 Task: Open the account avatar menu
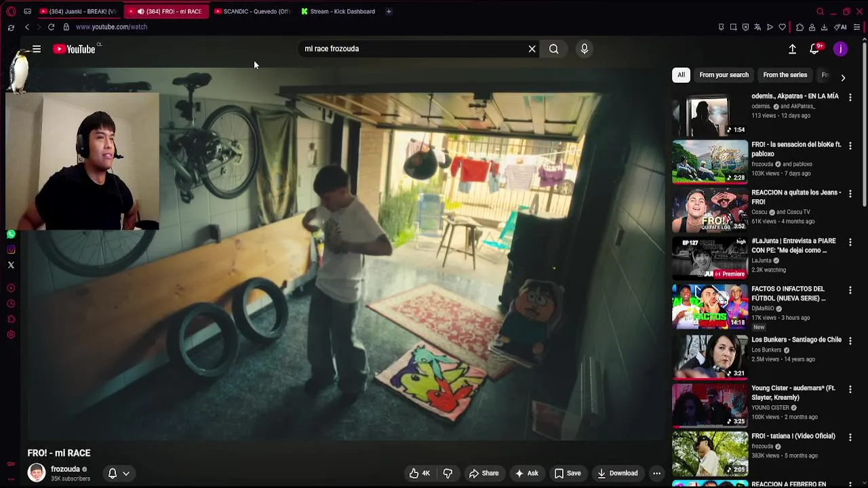(x=840, y=49)
